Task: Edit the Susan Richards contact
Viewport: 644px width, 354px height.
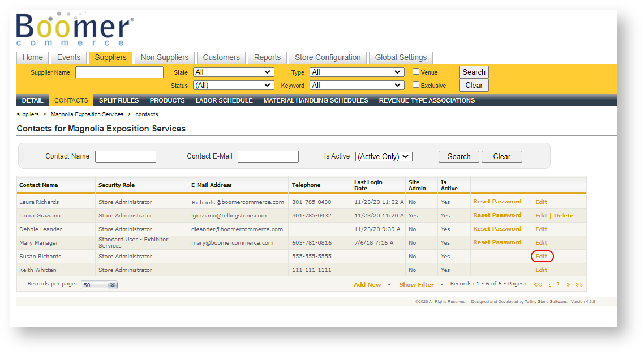Action: click(x=541, y=257)
